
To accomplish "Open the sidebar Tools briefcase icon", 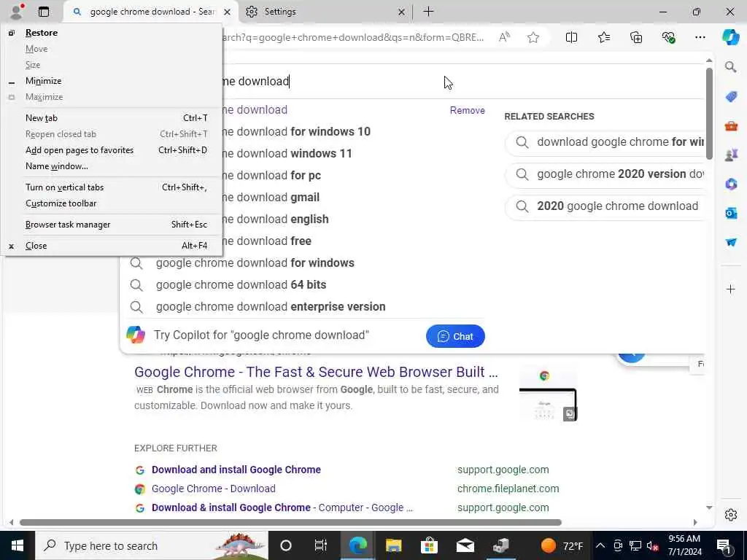I will tap(731, 126).
